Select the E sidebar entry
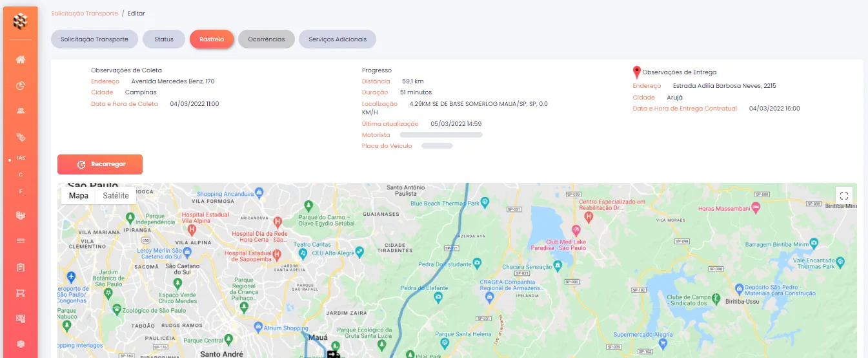 tap(21, 191)
